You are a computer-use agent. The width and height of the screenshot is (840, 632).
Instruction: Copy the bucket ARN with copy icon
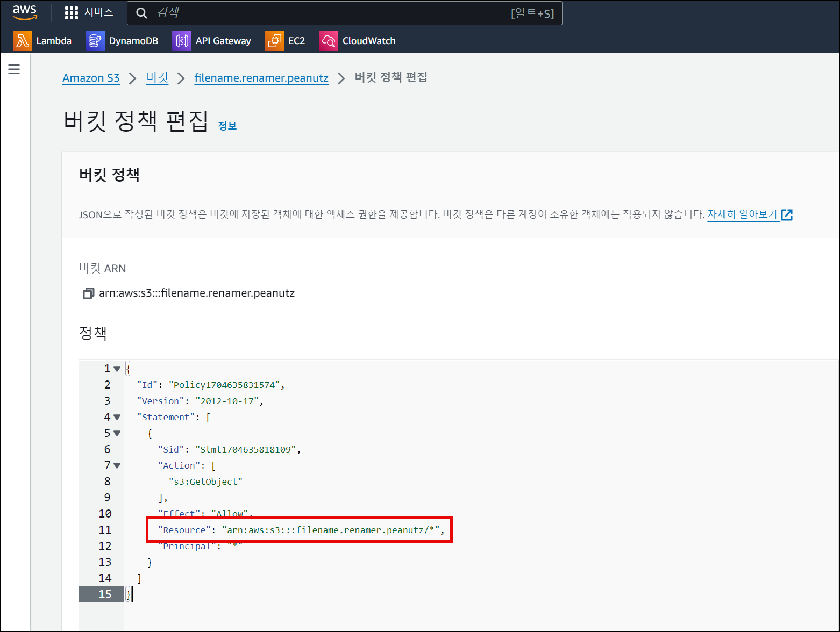pos(88,293)
